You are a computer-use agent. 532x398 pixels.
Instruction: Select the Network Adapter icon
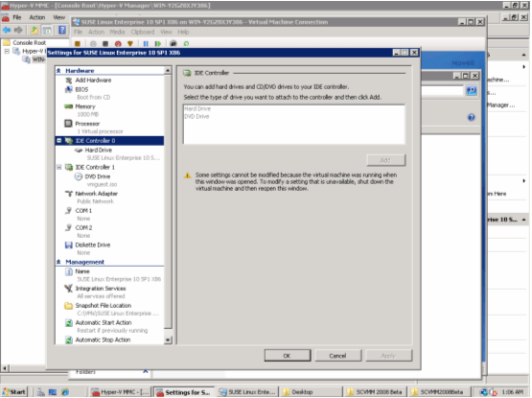coord(69,194)
